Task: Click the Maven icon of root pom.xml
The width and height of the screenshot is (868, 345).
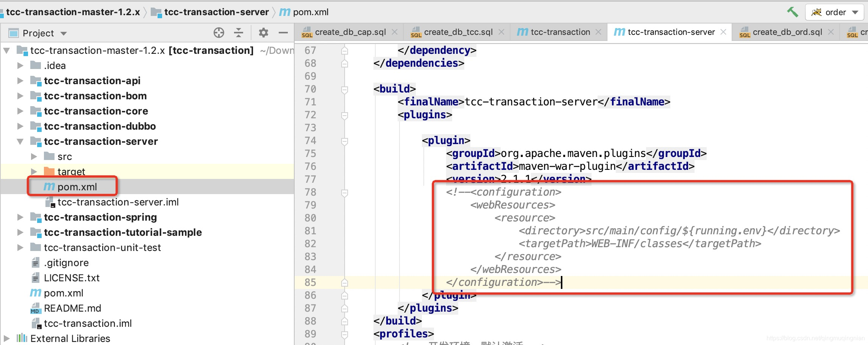Action: [x=36, y=293]
